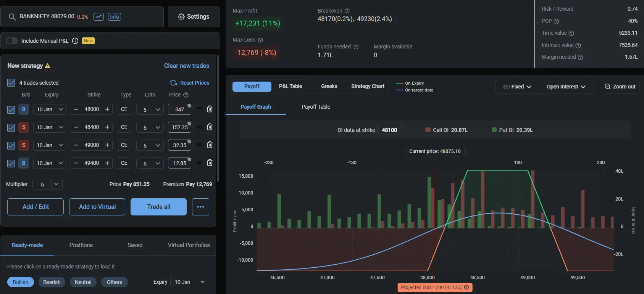
Task: Decrease strike with minus on 48400 row
Action: click(76, 127)
